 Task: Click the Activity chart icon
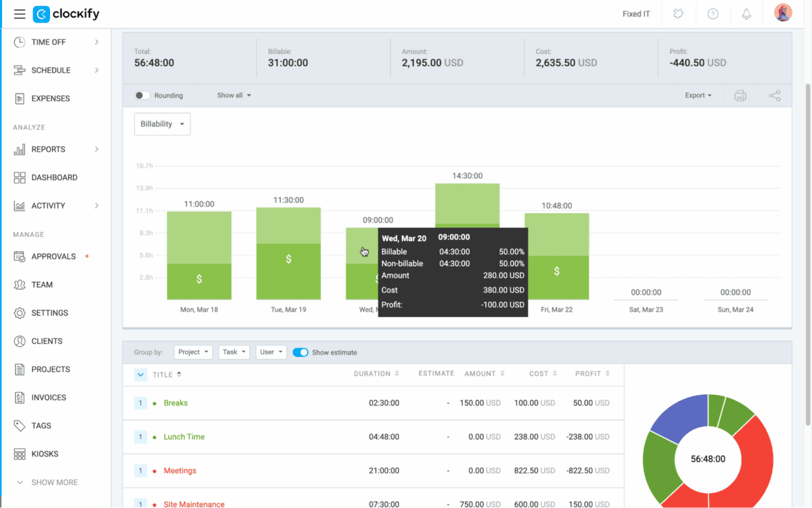click(20, 206)
